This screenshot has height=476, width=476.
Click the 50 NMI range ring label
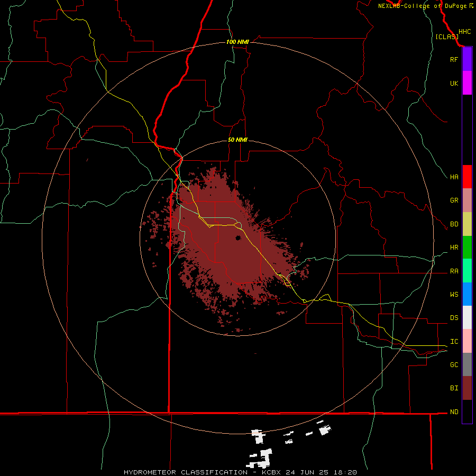[237, 140]
